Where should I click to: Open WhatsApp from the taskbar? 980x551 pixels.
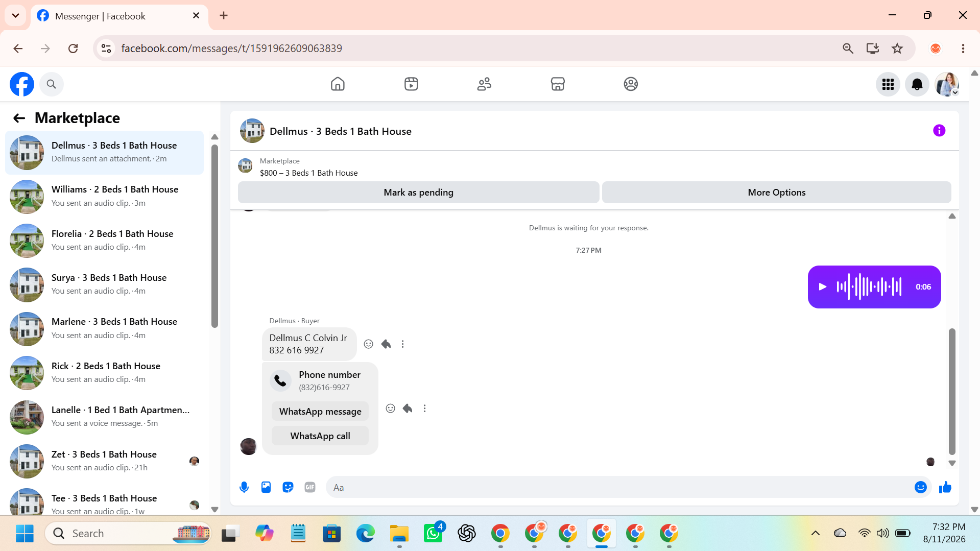pyautogui.click(x=433, y=533)
